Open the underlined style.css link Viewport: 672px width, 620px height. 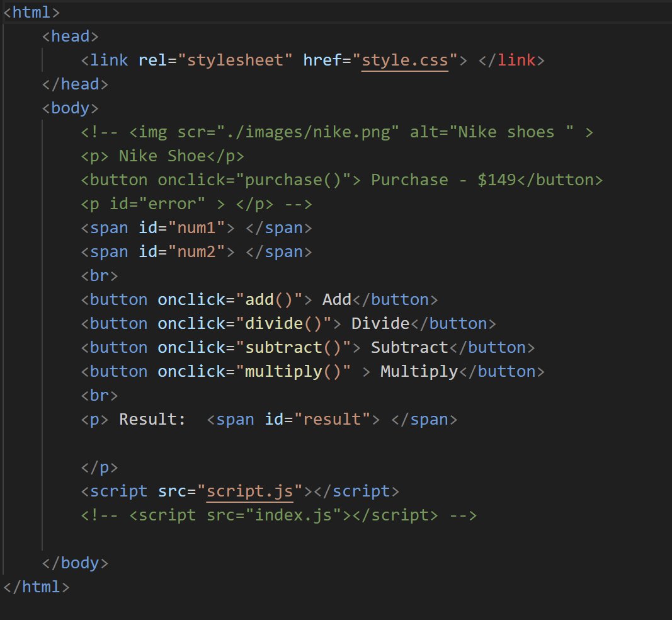[x=404, y=60]
